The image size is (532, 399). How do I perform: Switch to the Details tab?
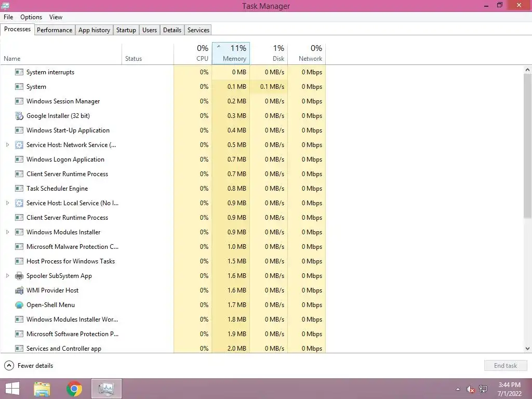[x=172, y=30]
